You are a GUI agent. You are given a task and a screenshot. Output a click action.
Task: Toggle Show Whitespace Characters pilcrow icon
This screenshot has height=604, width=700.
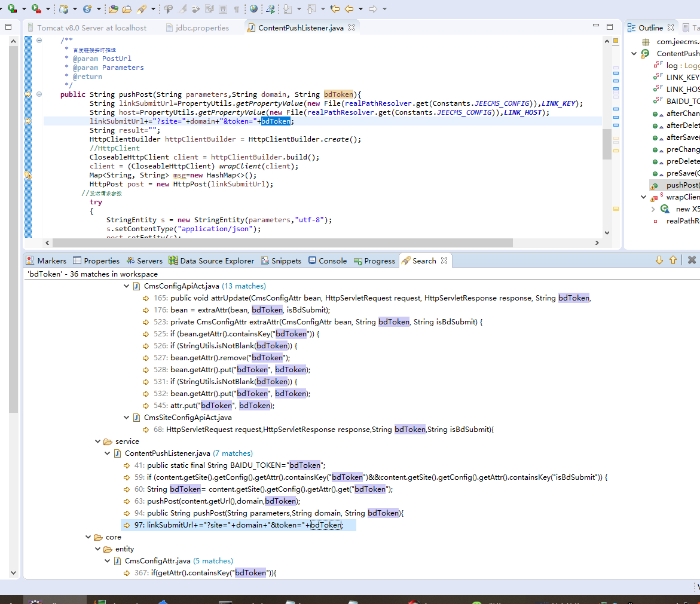point(237,9)
